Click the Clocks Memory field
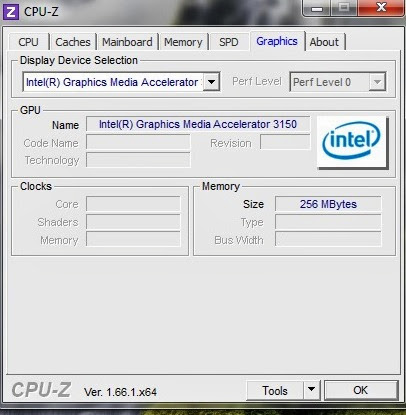406x415 pixels. [133, 240]
